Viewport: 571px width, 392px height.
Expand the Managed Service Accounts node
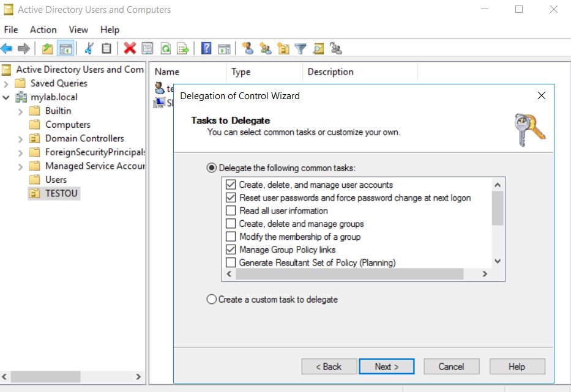(20, 167)
